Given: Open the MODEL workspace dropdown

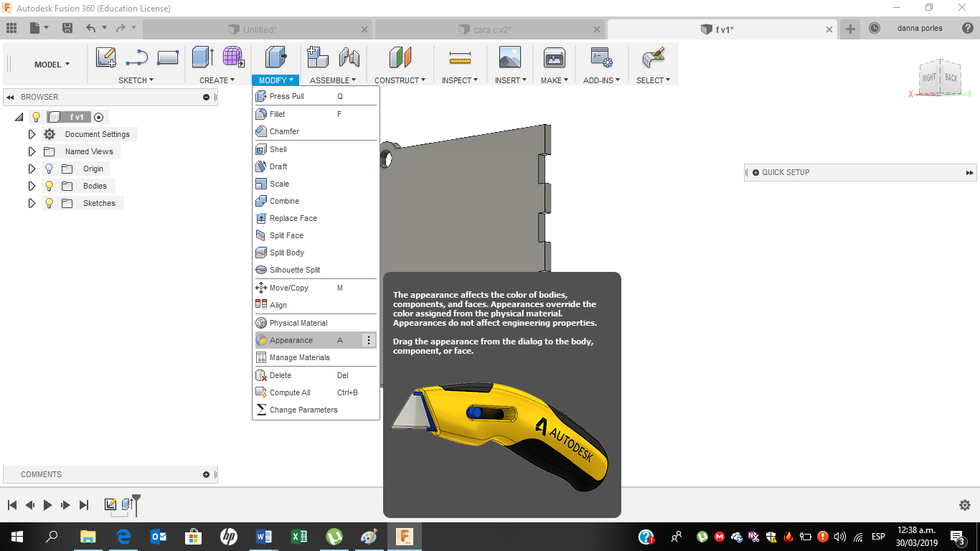Looking at the screenshot, I should 52,65.
